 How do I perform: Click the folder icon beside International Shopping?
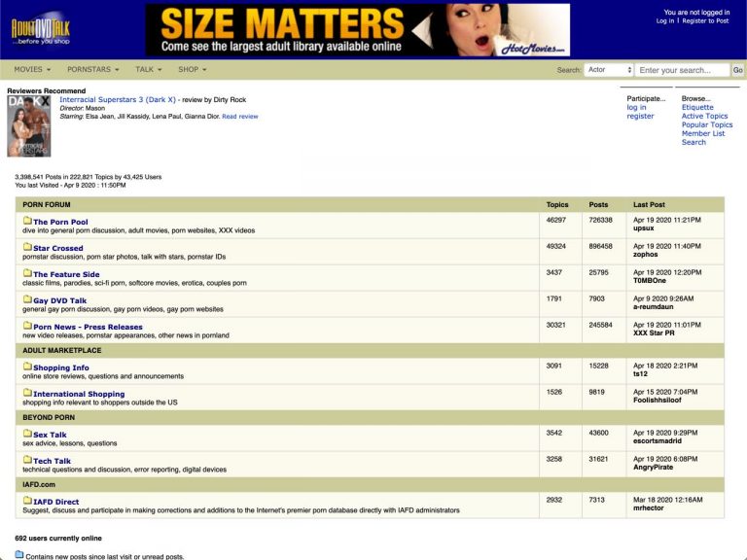pos(27,393)
